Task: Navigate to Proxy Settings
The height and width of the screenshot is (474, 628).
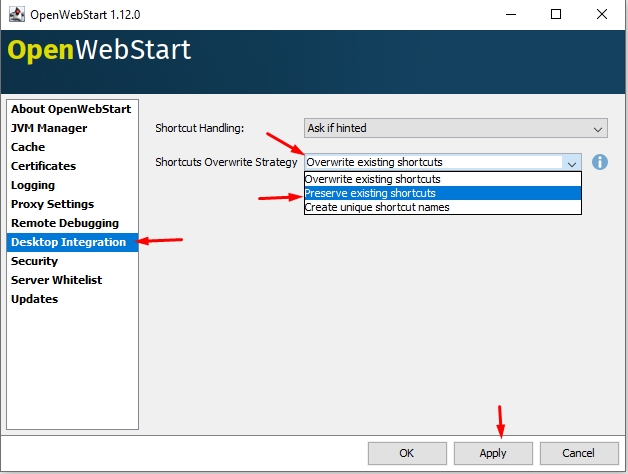Action: pos(52,204)
